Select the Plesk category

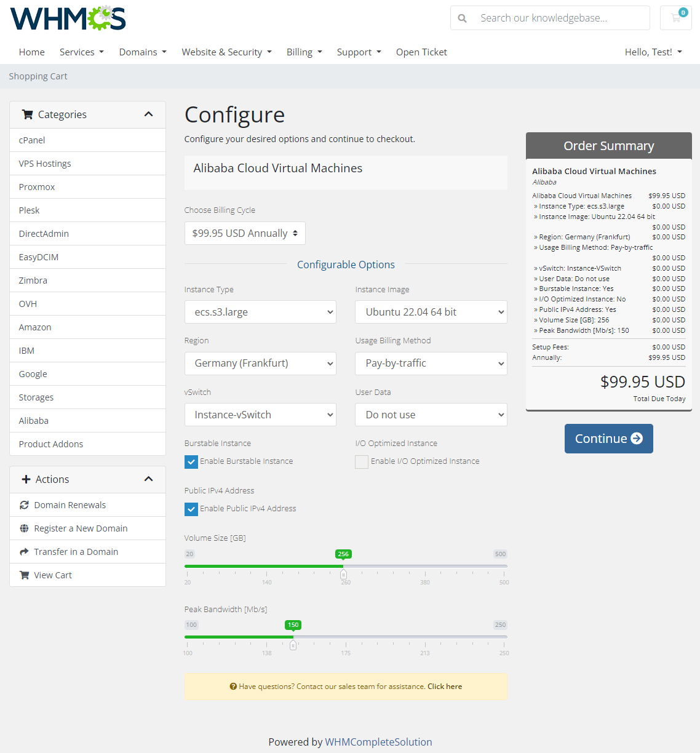pos(88,210)
